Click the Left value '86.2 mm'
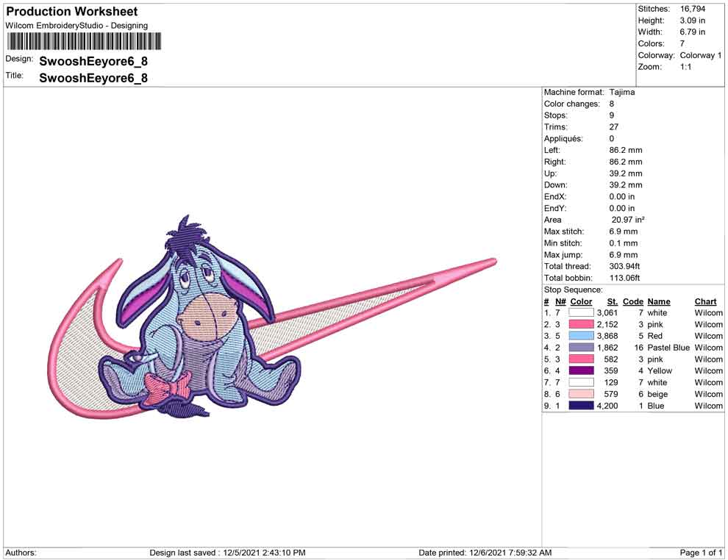The image size is (728, 560). click(626, 150)
